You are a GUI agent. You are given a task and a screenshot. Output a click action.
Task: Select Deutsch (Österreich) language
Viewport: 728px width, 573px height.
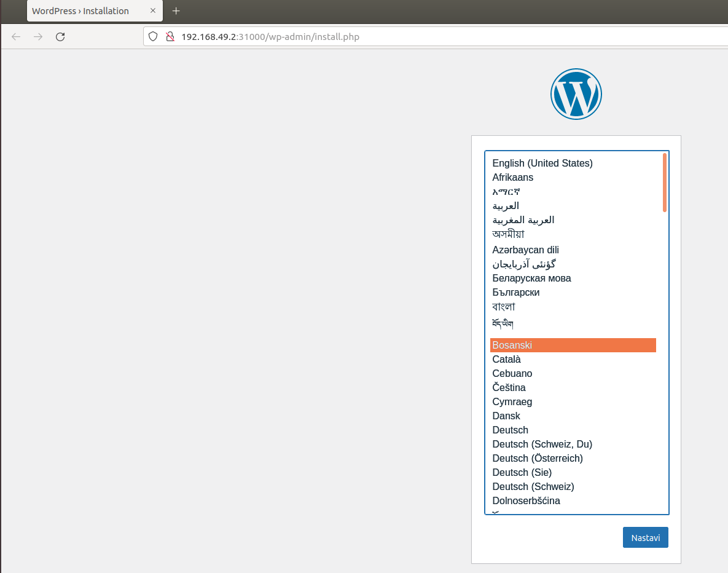[x=573, y=459]
